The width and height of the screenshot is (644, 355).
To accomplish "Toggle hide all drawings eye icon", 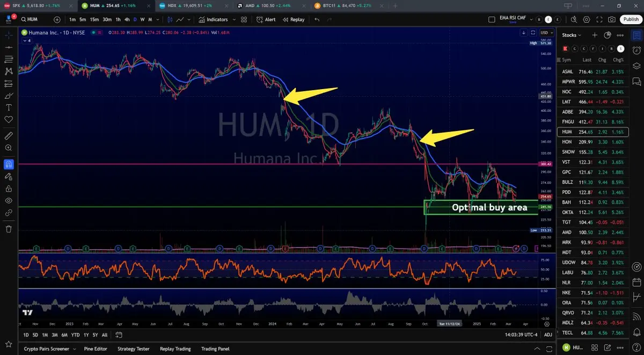I will 9,200.
